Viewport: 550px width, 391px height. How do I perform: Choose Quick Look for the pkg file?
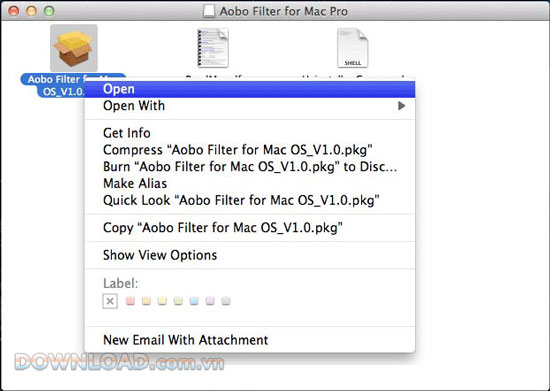click(x=250, y=200)
